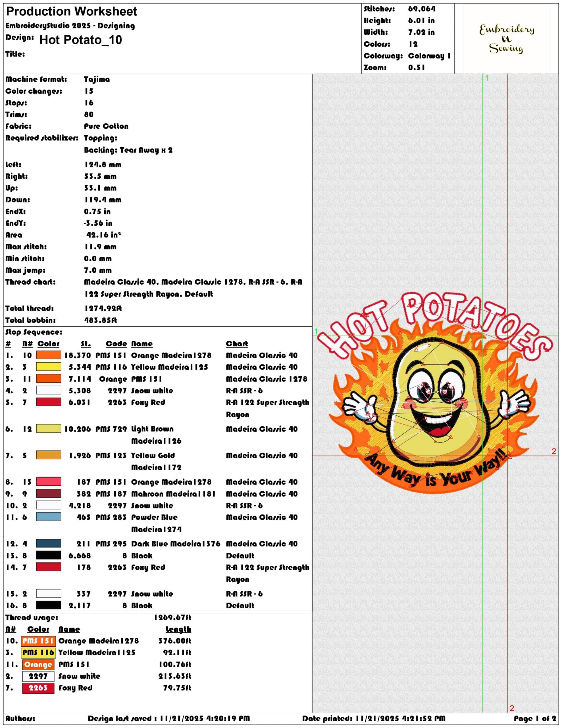Image resolution: width=562 pixels, height=728 pixels.
Task: Click the Embroidery N Sewing logo
Action: 506,39
